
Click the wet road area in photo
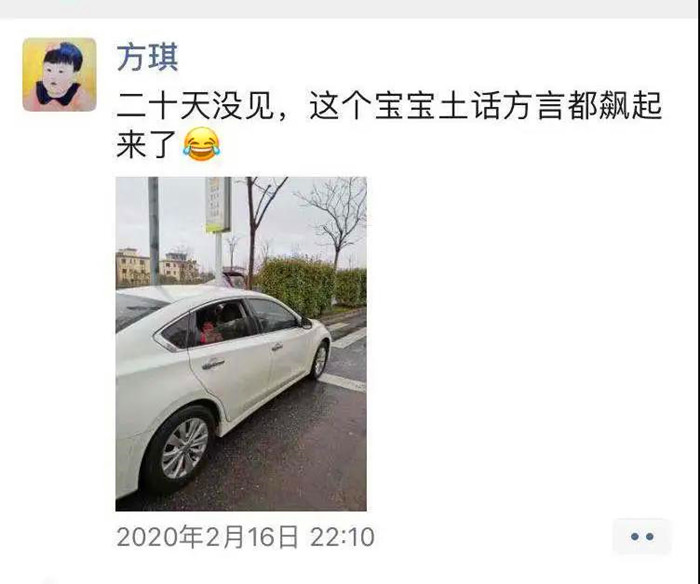290,451
